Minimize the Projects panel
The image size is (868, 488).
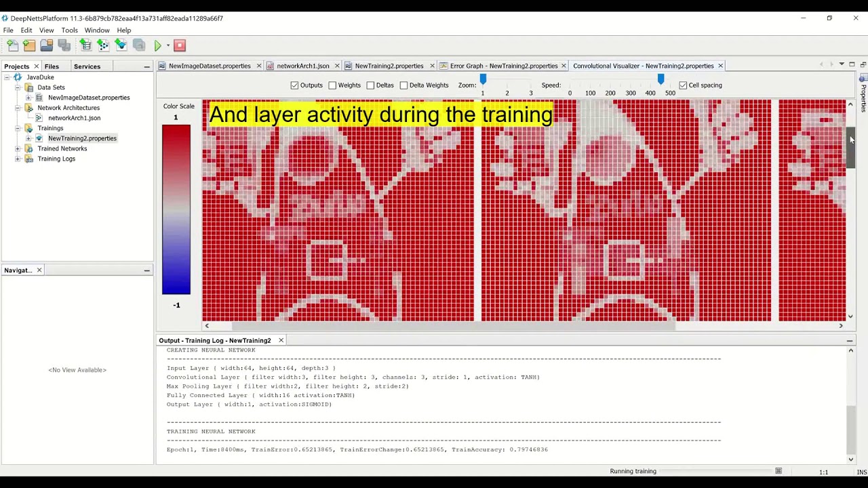pyautogui.click(x=146, y=66)
